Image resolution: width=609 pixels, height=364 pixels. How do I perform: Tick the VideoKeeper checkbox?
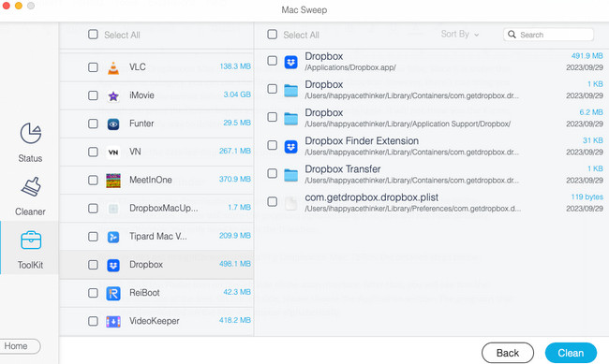point(93,321)
